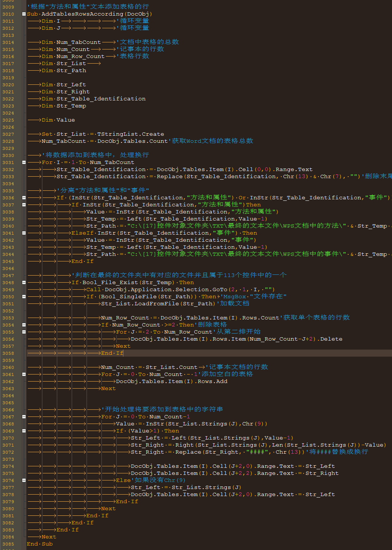Collapse the For J loop fold on line 3055

point(24,332)
